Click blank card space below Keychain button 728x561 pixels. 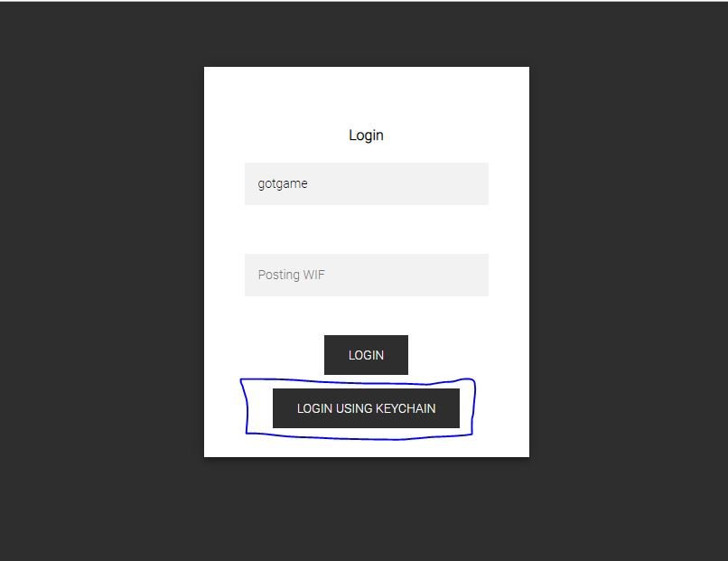tap(367, 449)
